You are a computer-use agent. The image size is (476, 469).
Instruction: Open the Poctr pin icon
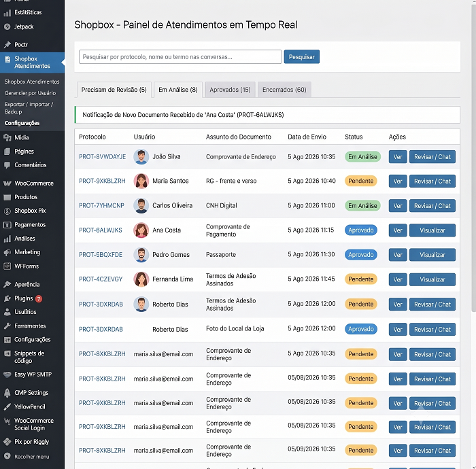[x=7, y=45]
